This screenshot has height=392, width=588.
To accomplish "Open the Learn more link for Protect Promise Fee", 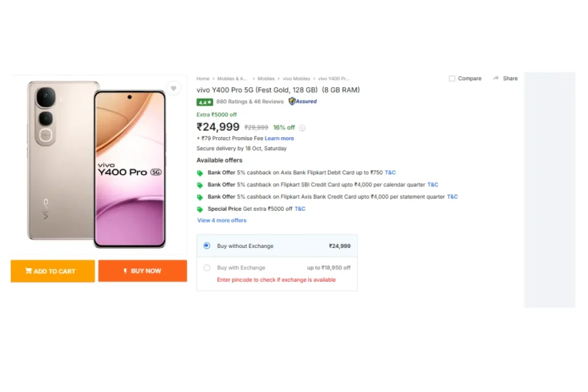I will point(279,138).
